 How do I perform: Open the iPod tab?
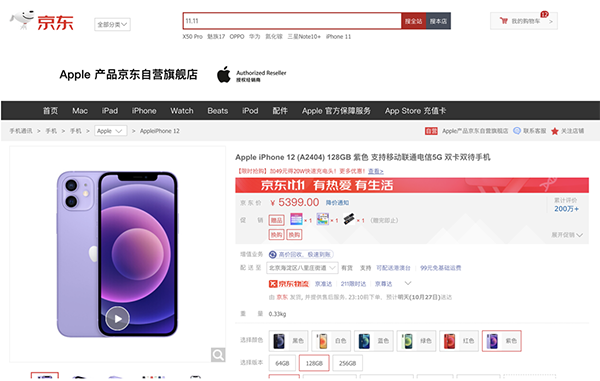tap(250, 111)
